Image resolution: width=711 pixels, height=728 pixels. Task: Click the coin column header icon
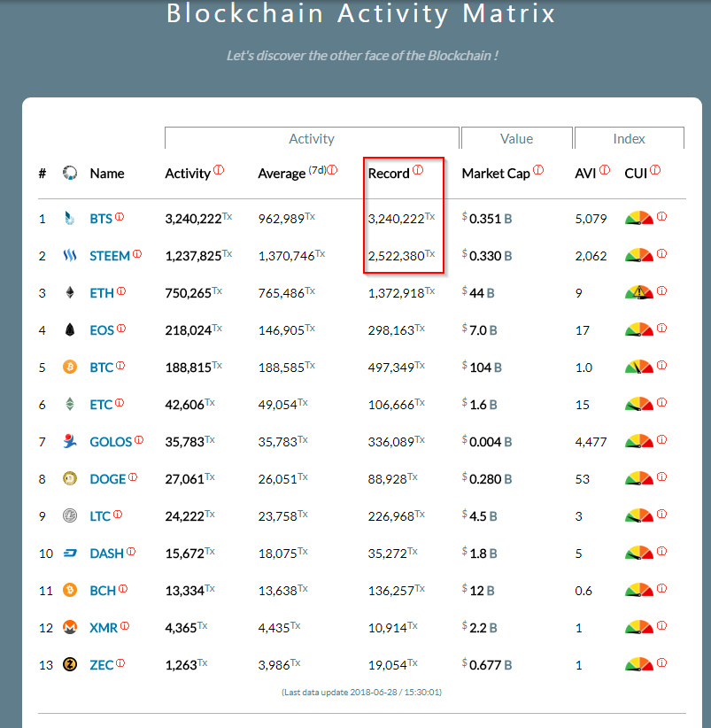(70, 173)
